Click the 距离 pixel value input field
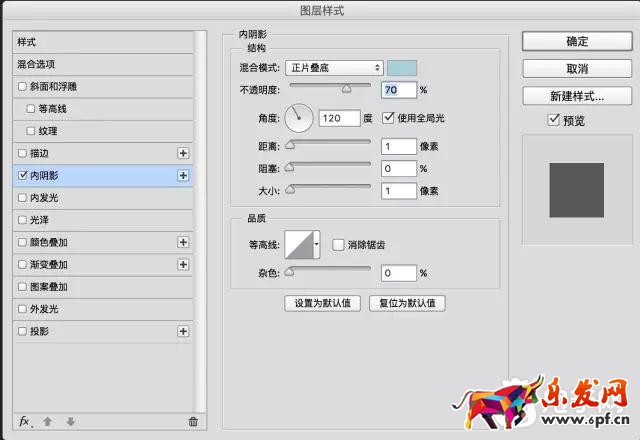The width and height of the screenshot is (640, 440). (397, 146)
